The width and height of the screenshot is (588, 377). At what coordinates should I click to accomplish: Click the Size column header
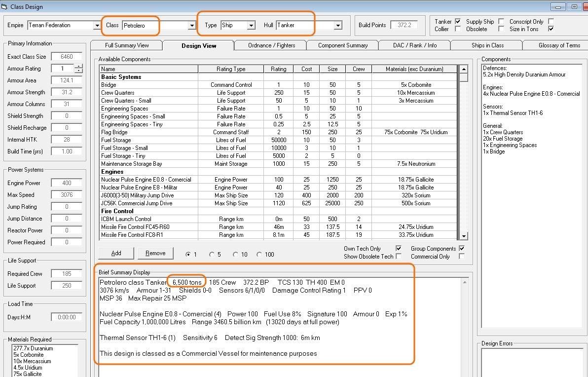332,69
